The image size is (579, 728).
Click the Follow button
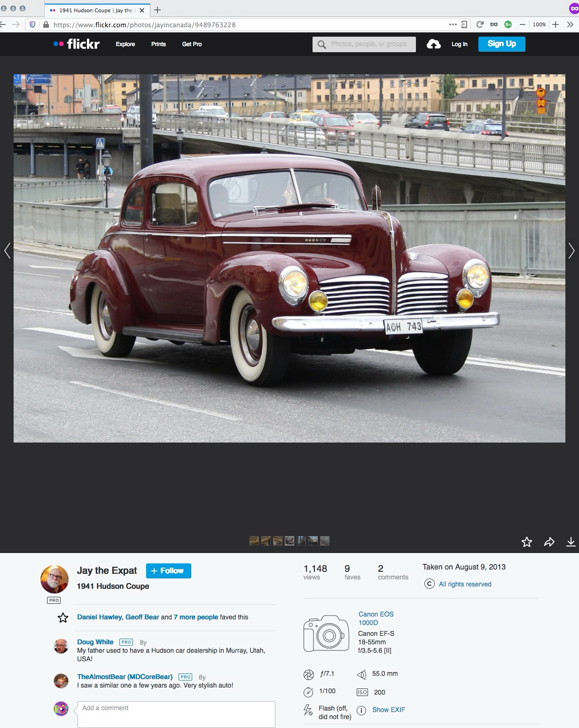[x=168, y=570]
